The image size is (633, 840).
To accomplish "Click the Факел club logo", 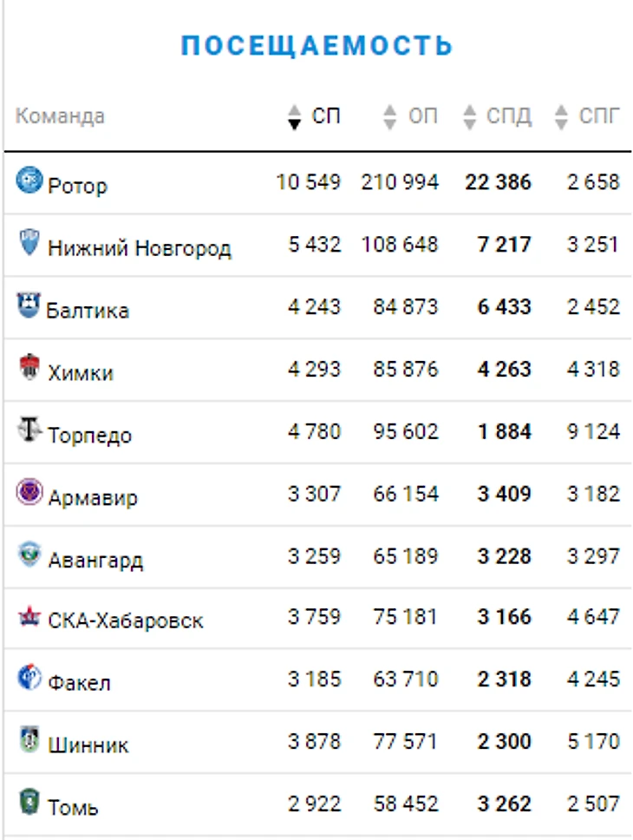I will click(29, 678).
